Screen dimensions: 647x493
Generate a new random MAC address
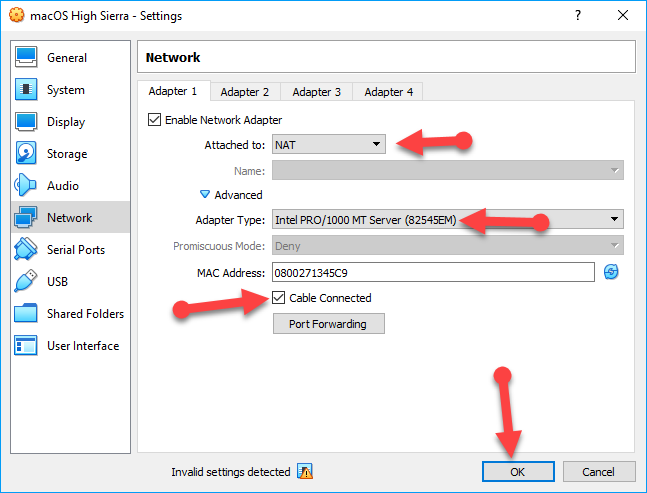pos(611,272)
